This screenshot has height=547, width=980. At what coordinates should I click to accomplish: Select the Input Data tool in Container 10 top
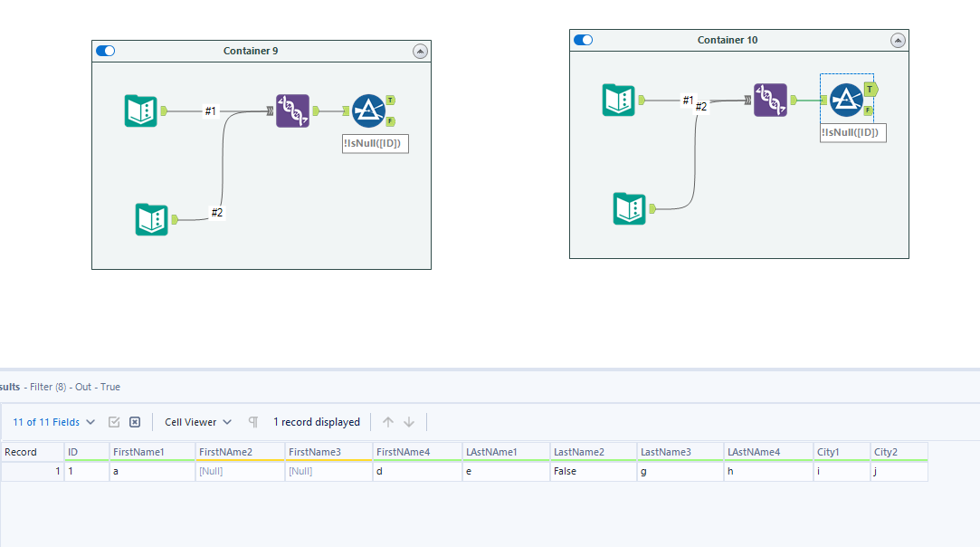point(618,100)
